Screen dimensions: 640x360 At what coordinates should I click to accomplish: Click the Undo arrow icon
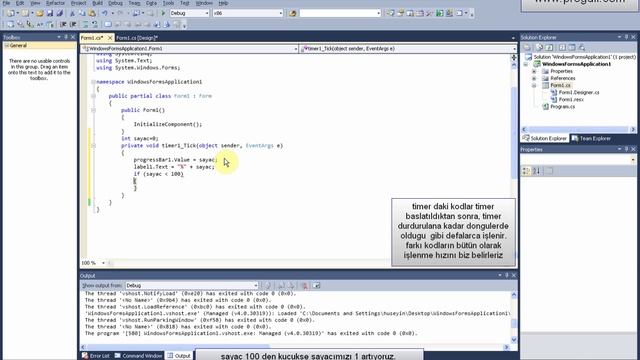coord(105,13)
